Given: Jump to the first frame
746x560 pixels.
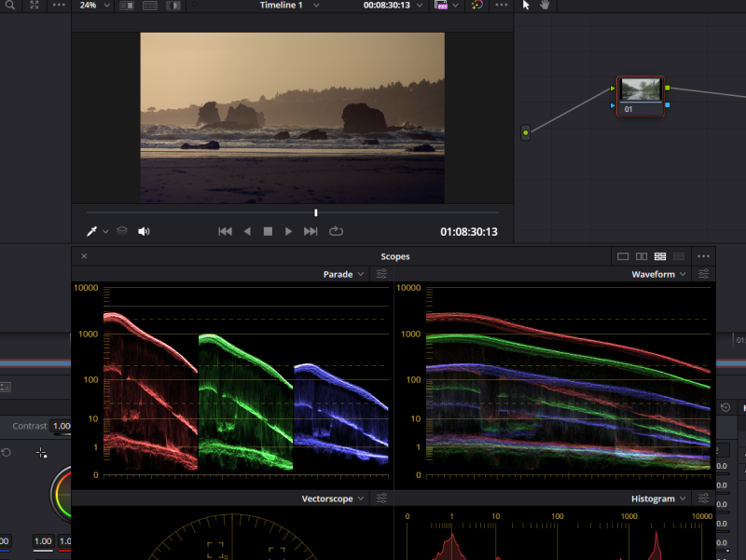Looking at the screenshot, I should tap(225, 231).
